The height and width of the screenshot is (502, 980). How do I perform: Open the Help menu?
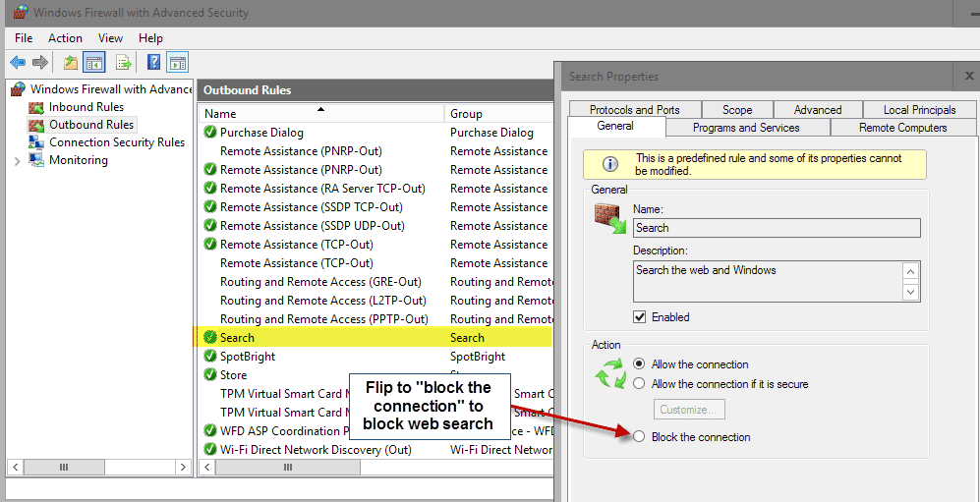150,38
